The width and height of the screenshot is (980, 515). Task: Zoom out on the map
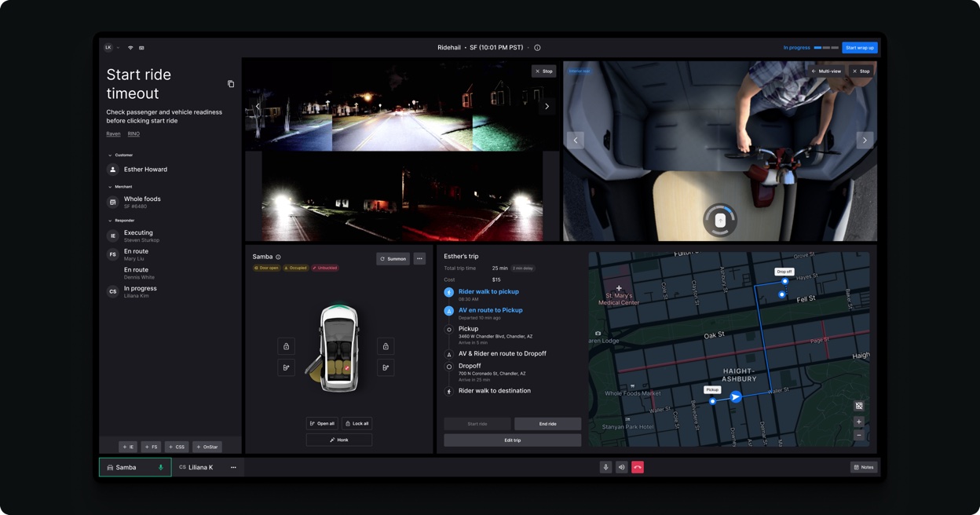859,435
